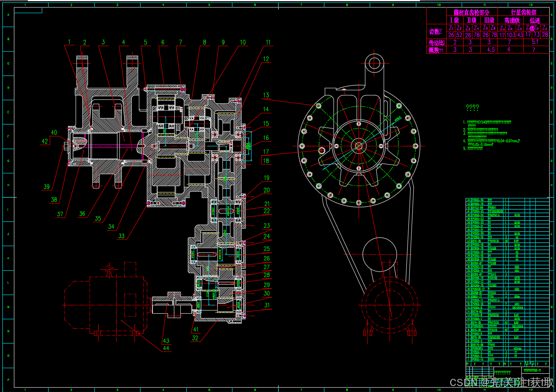Click part callout number 28

pos(267,275)
